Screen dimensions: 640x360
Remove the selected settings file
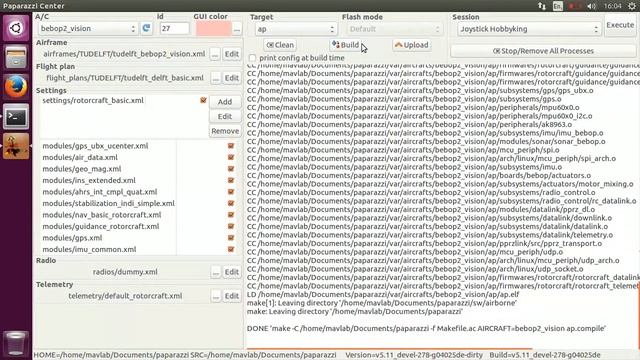224,131
